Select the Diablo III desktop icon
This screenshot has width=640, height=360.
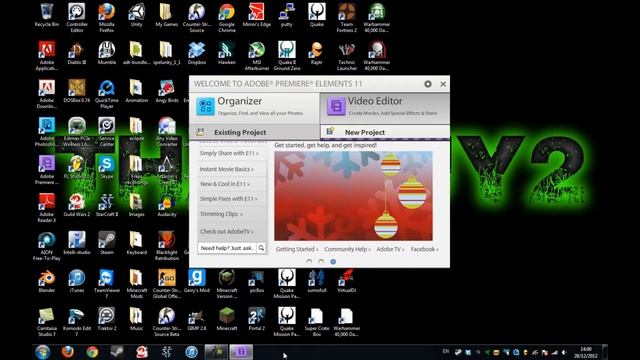pyautogui.click(x=77, y=53)
